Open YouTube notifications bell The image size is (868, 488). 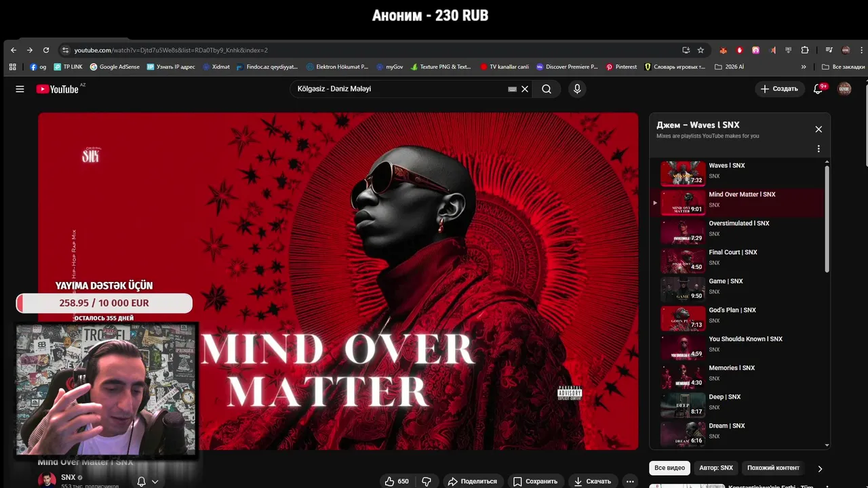(x=818, y=89)
